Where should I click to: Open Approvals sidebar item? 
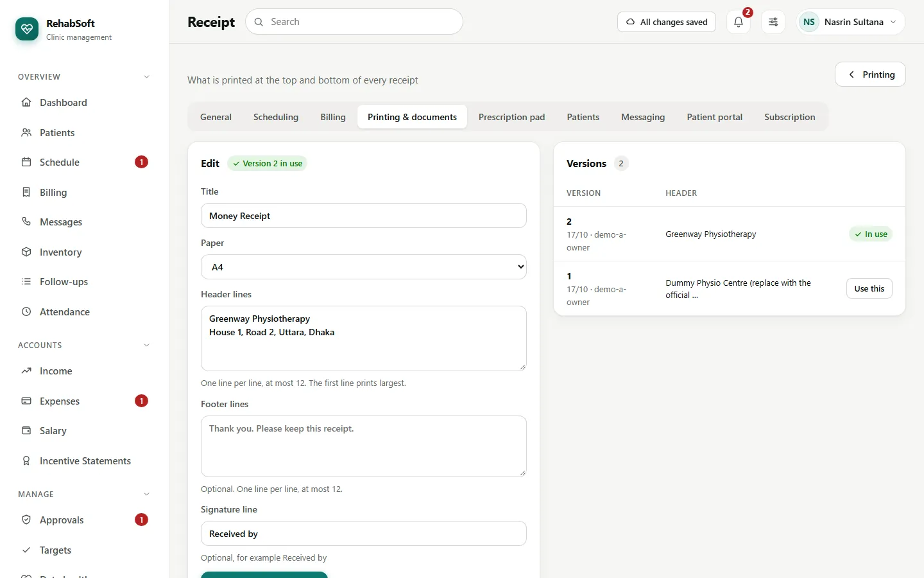coord(84,520)
